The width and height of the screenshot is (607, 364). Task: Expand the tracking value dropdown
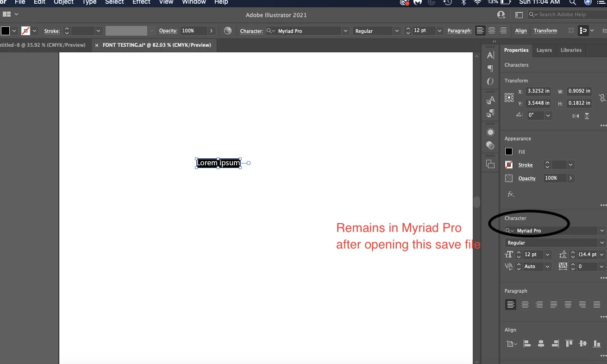[x=602, y=267]
